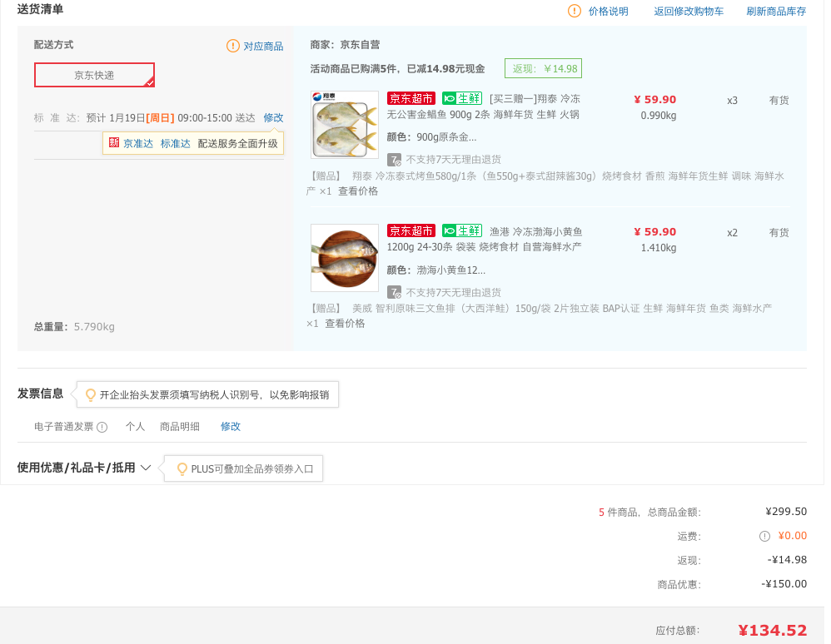Click the 对应商品 exclamation icon
This screenshot has width=831, height=644.
[x=232, y=46]
